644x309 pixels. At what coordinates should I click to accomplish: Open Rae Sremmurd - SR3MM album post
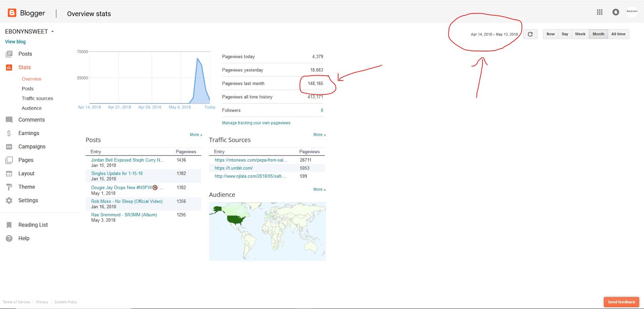(x=124, y=215)
